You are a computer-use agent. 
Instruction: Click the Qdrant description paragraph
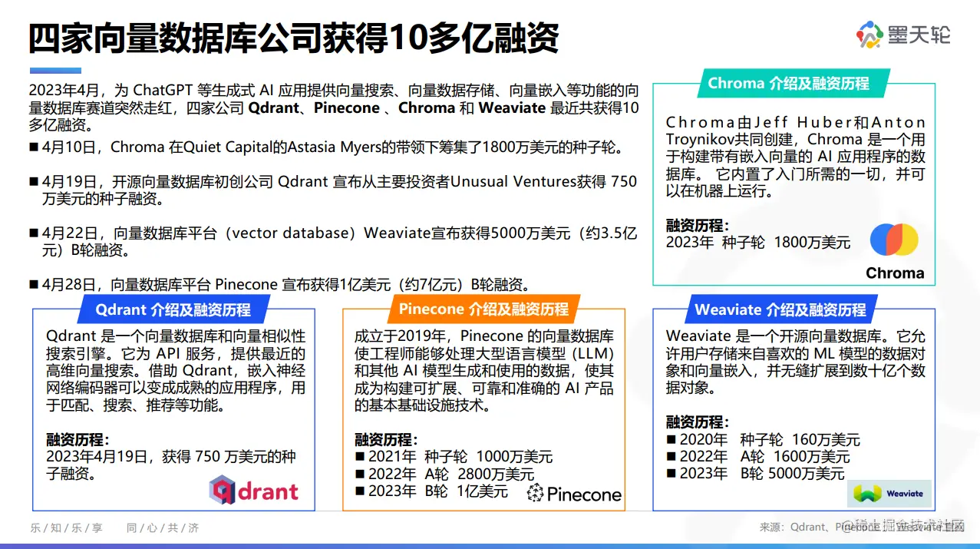point(176,371)
